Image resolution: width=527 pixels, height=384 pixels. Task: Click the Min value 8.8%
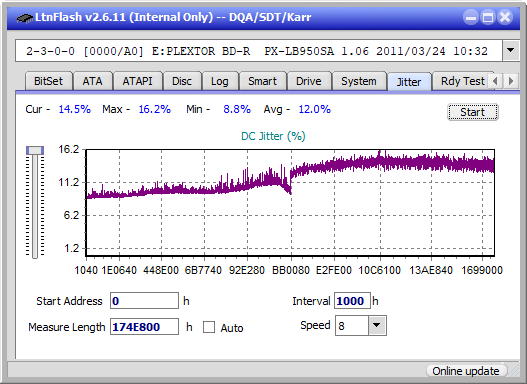(x=237, y=109)
